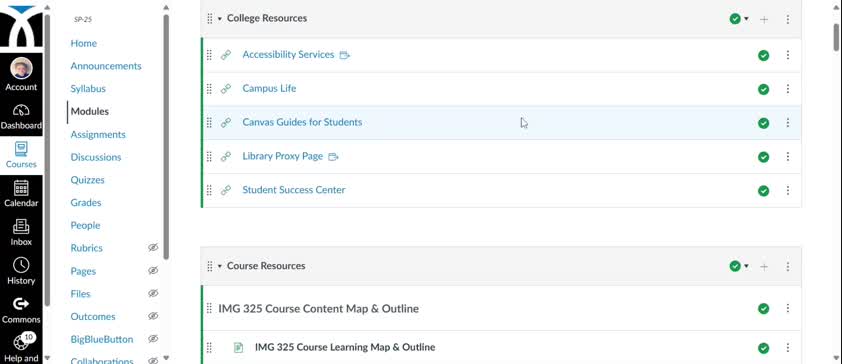Viewport: 842px width, 364px height.
Task: Go to Home in course navigation
Action: [x=84, y=43]
